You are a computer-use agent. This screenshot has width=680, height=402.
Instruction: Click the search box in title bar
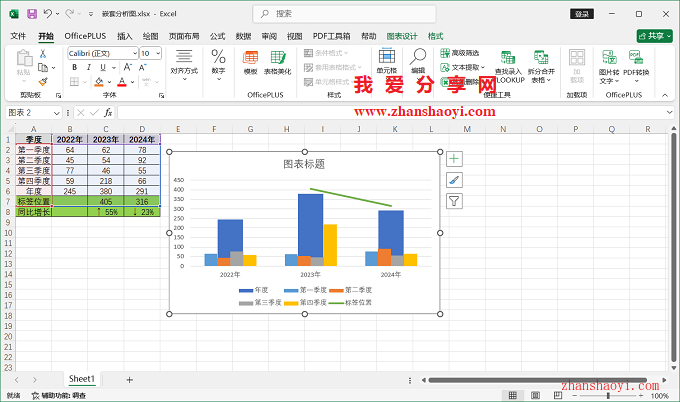[344, 14]
